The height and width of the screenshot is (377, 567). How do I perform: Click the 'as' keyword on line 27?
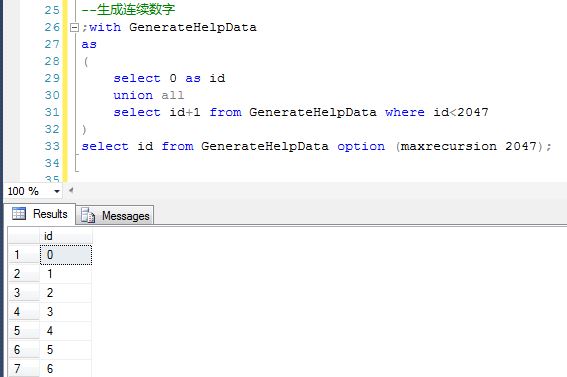pyautogui.click(x=89, y=44)
